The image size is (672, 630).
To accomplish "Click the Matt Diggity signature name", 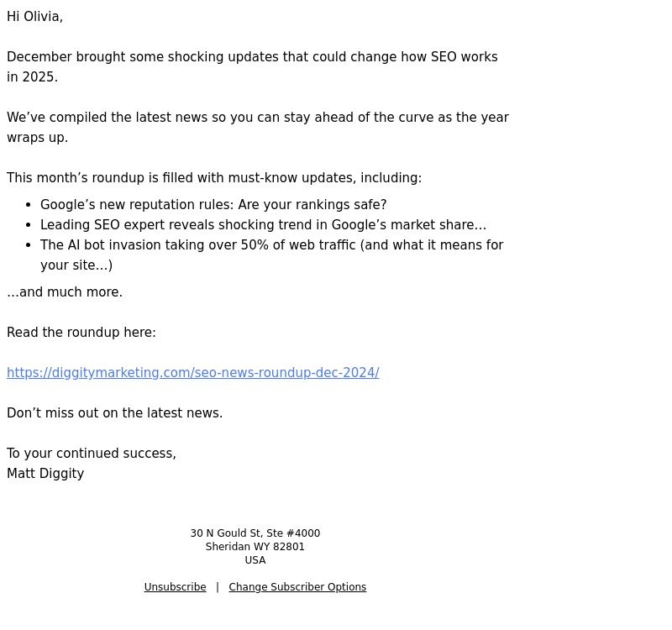I will [45, 474].
